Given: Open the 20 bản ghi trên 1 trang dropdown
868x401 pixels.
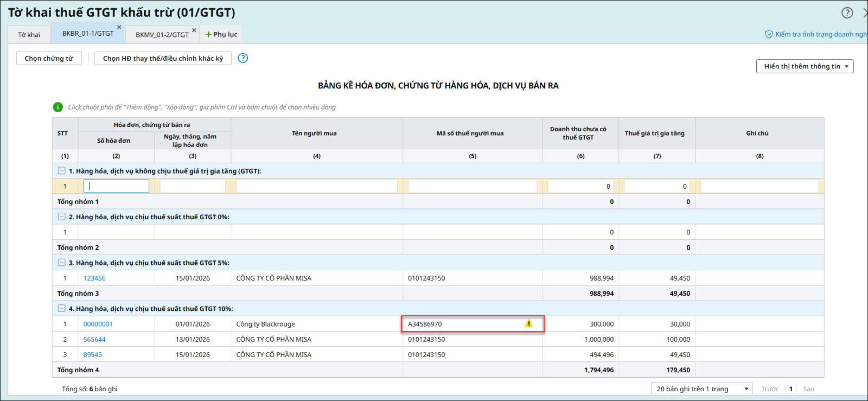Looking at the screenshot, I should click(702, 389).
